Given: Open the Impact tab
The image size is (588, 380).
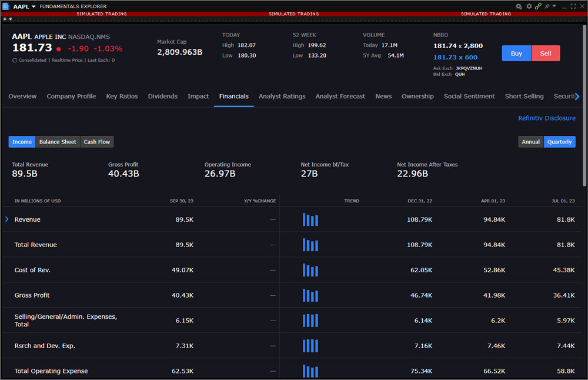Looking at the screenshot, I should 198,96.
